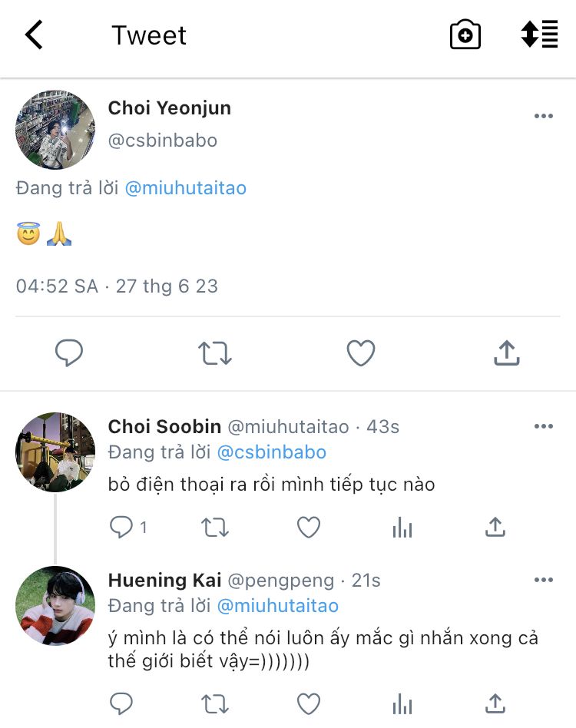
Task: View analytics for Choi Soobin's tweet
Action: pos(402,527)
